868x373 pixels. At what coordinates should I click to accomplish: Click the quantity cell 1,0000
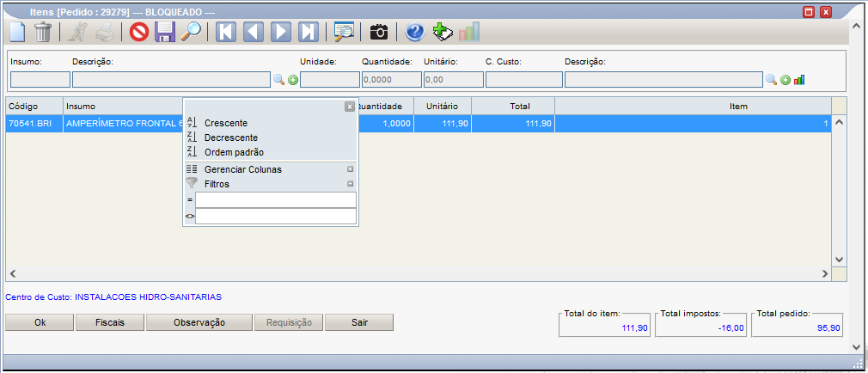386,124
